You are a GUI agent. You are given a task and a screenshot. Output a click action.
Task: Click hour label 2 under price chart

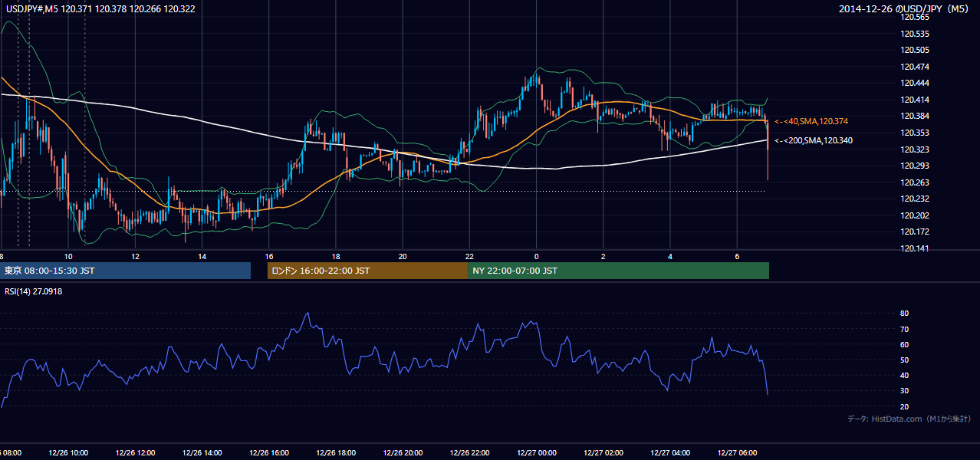(603, 256)
